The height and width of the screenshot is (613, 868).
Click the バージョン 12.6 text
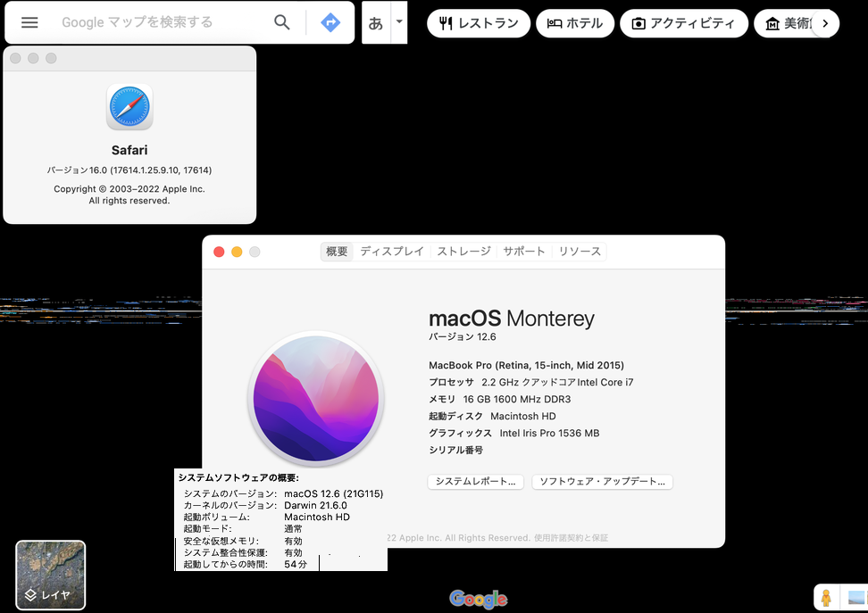point(463,337)
